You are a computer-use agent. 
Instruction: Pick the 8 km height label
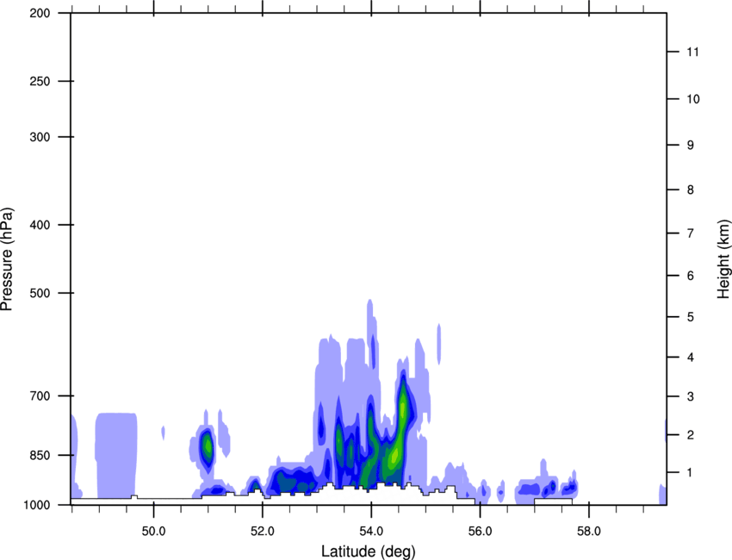[x=691, y=190]
